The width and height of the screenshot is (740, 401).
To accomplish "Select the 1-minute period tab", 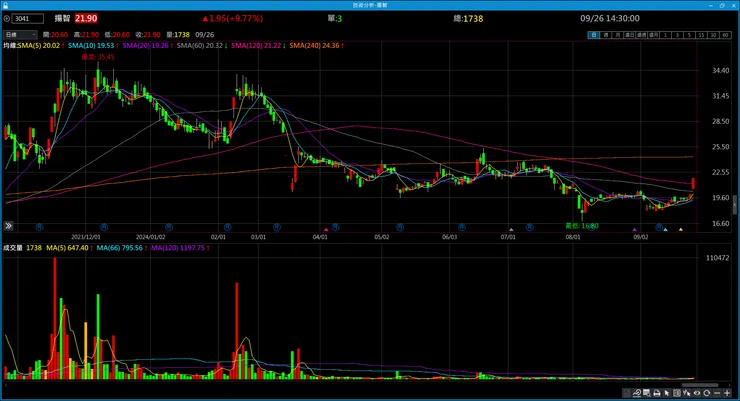I will [x=665, y=35].
